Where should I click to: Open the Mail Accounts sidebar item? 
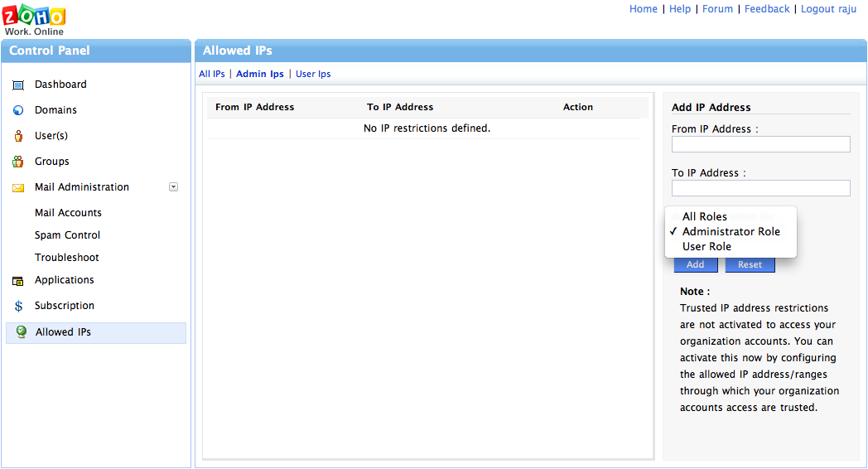tap(68, 213)
